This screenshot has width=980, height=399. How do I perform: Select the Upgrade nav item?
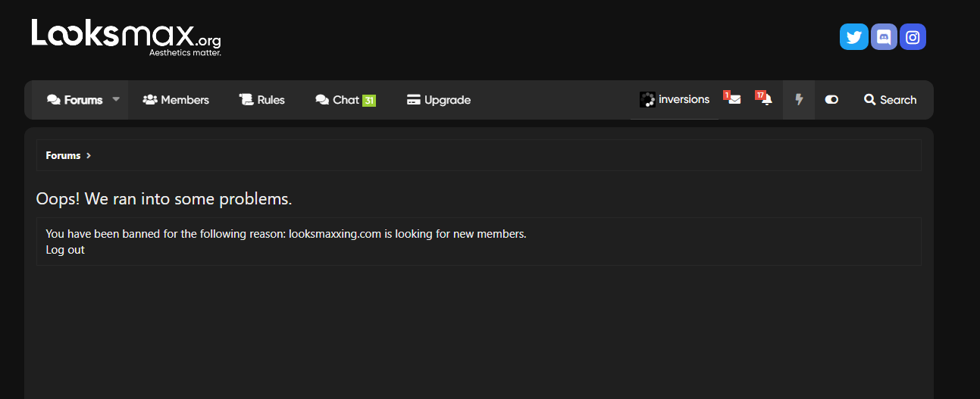click(439, 100)
